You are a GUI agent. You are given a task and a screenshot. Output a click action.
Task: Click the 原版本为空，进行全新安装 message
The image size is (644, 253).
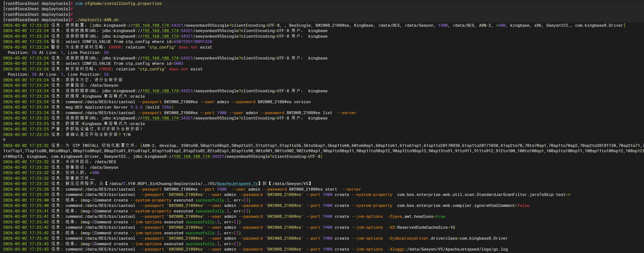[x=94, y=80]
